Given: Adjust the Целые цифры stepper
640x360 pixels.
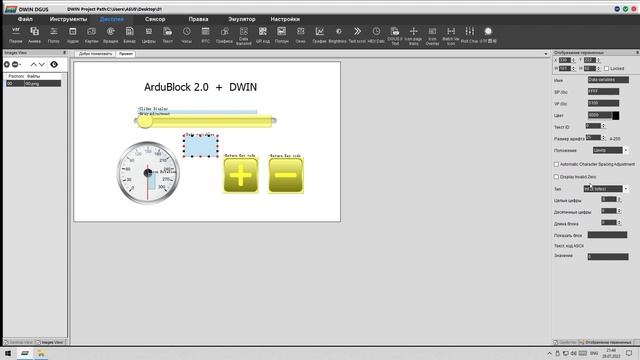Looking at the screenshot, I should (619, 199).
